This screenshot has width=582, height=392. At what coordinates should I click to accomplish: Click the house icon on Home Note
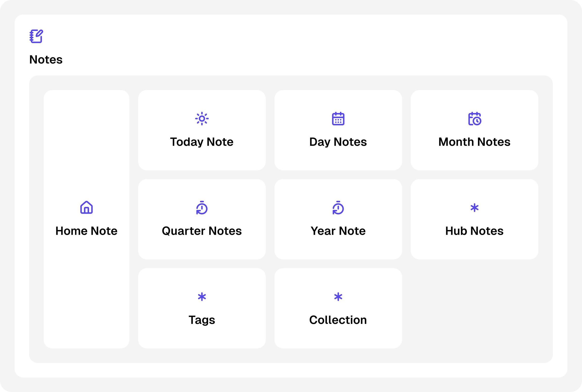86,207
